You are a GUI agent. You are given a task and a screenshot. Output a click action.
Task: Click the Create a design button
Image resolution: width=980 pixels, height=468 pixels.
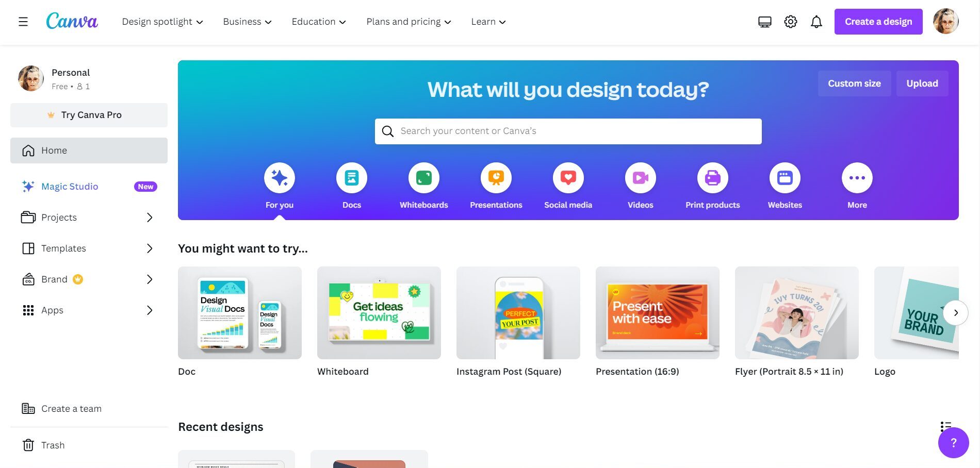point(878,22)
